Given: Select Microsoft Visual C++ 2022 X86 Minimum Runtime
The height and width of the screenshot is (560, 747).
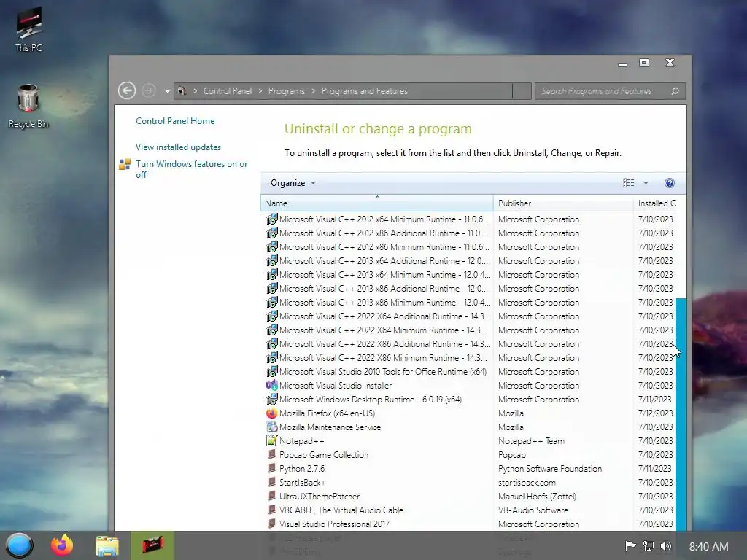Looking at the screenshot, I should [383, 357].
